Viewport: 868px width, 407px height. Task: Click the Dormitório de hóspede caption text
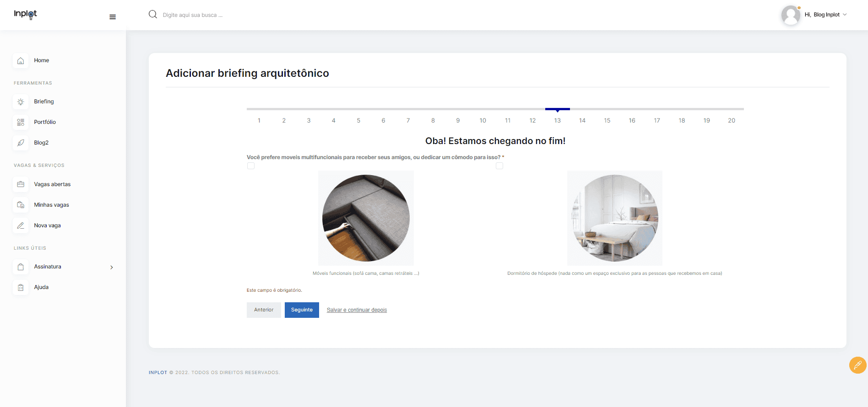[x=615, y=273]
